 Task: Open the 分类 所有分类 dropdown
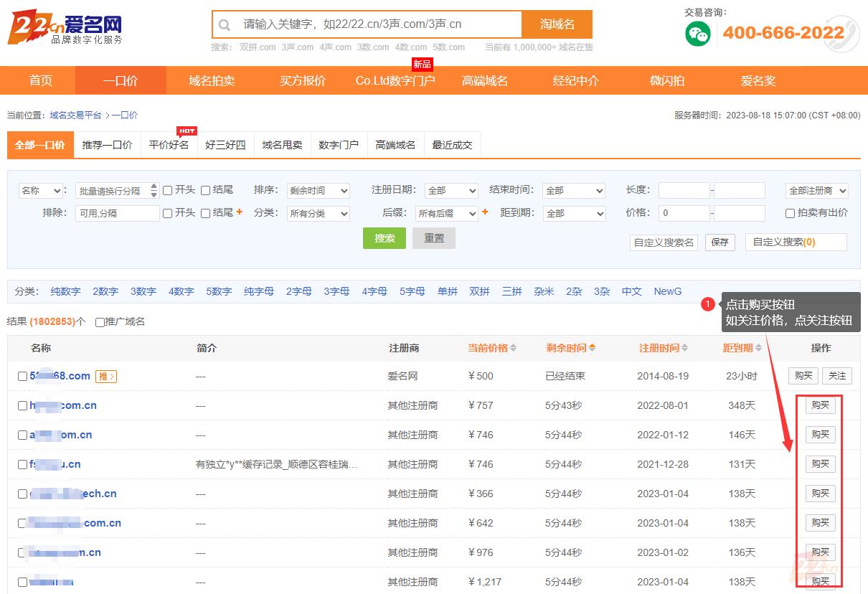318,214
